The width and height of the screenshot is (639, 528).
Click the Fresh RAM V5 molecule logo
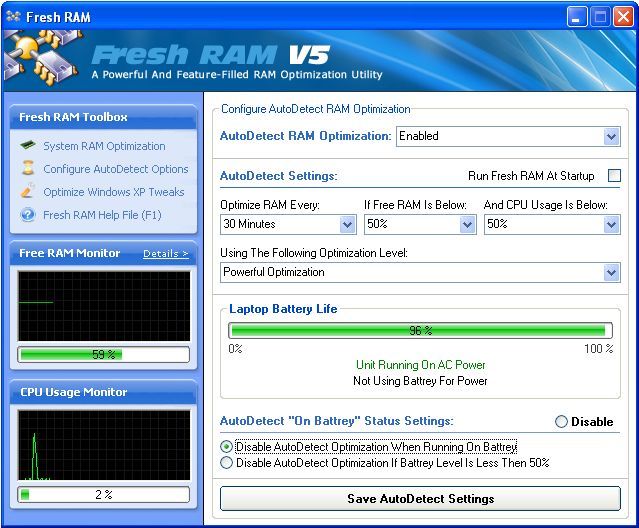pyautogui.click(x=41, y=58)
